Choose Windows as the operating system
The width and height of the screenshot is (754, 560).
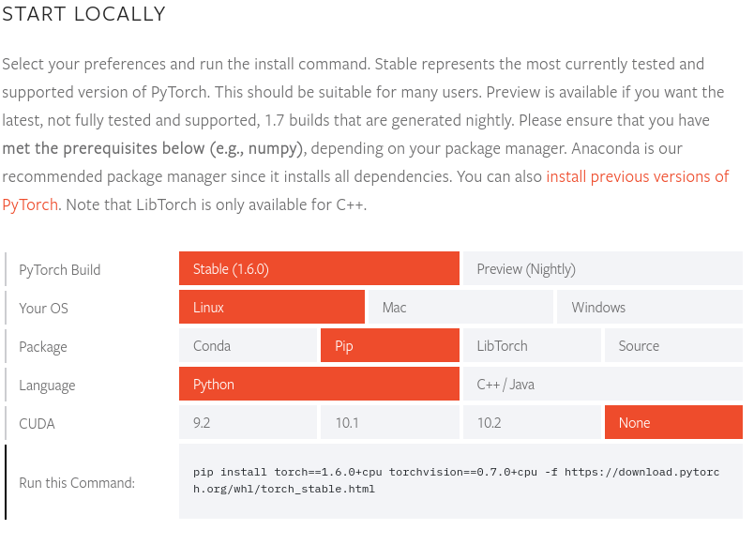pyautogui.click(x=649, y=308)
